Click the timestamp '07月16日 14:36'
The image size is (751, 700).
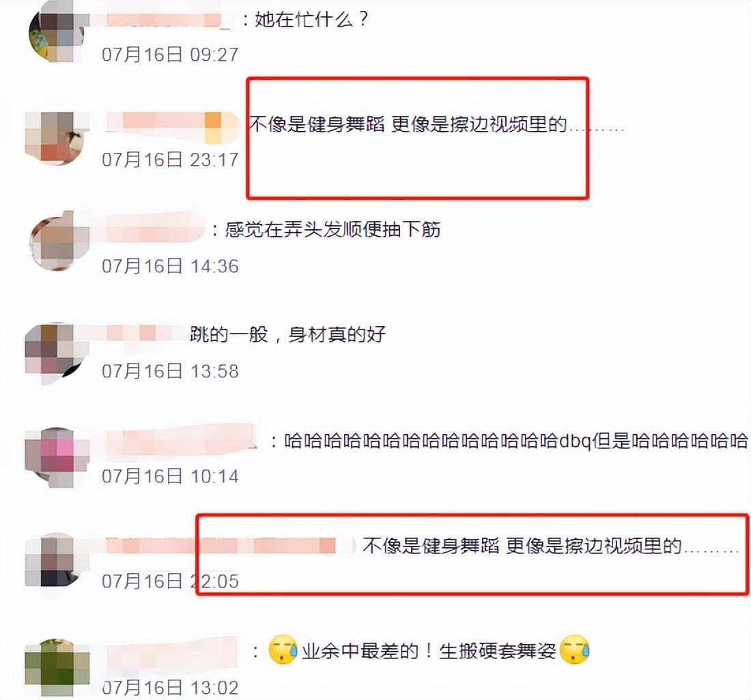click(170, 266)
